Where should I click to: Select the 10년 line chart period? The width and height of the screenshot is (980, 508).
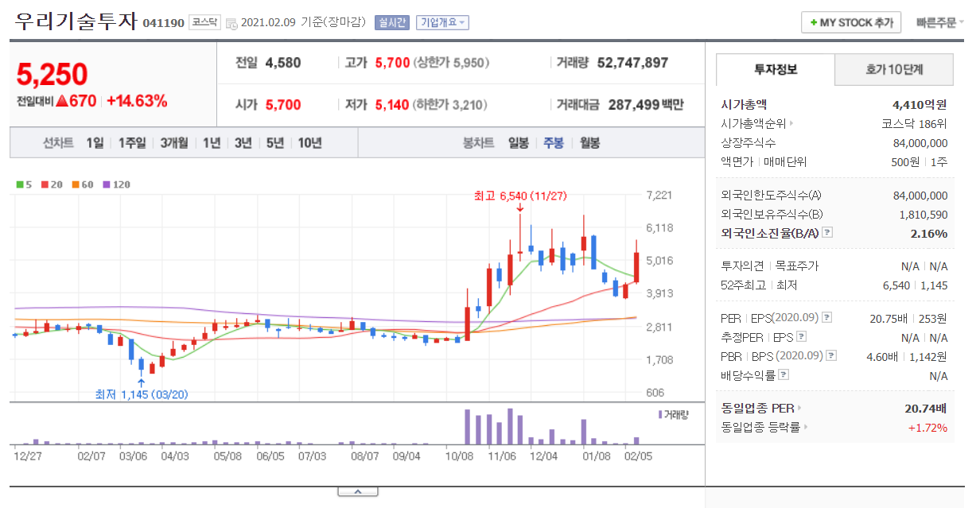click(309, 143)
